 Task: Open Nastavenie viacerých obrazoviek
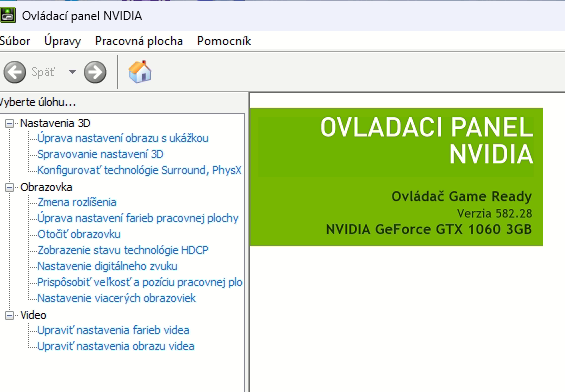tap(116, 298)
